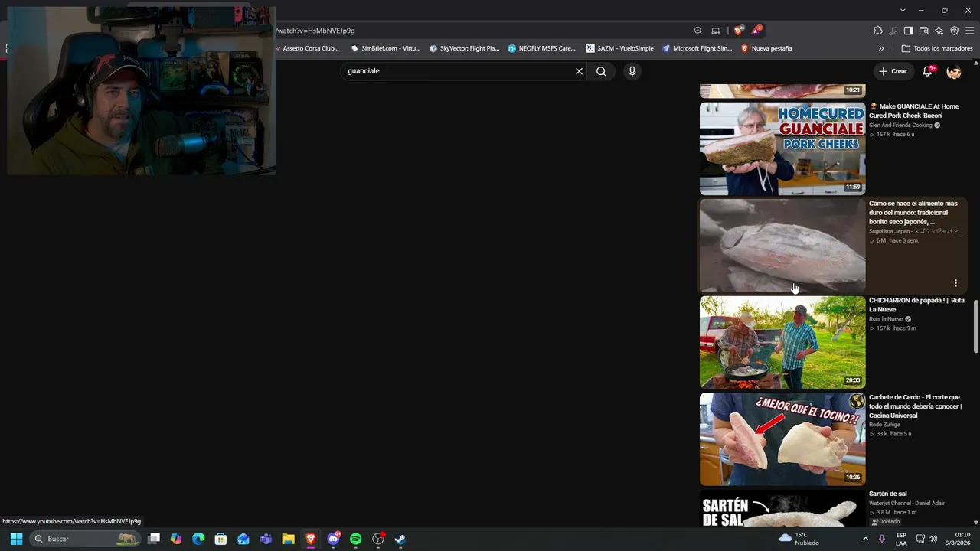Image resolution: width=980 pixels, height=551 pixels.
Task: Click the browser address bar URL
Action: 315,31
